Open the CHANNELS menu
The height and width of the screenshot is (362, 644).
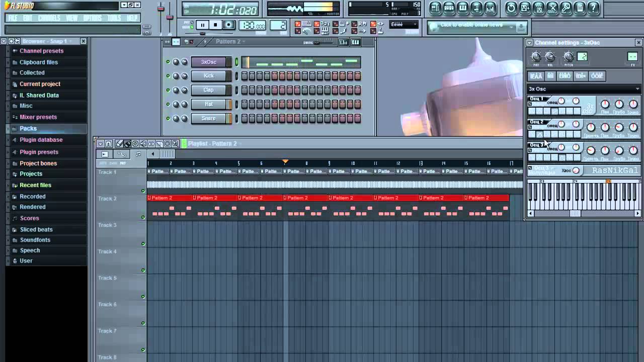49,18
